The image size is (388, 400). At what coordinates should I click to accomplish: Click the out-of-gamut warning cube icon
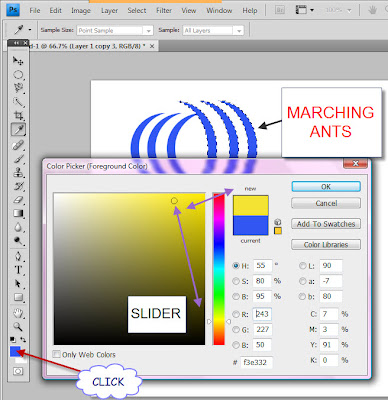click(278, 222)
